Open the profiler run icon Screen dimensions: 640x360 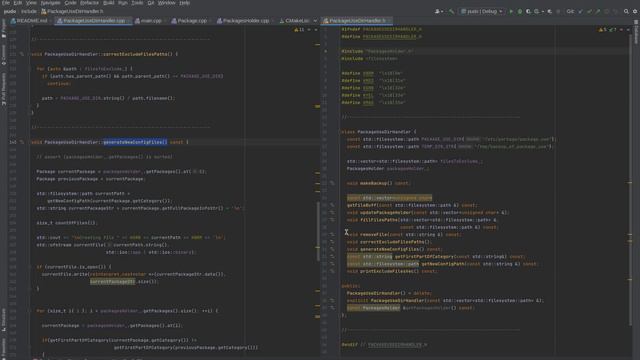[x=536, y=11]
